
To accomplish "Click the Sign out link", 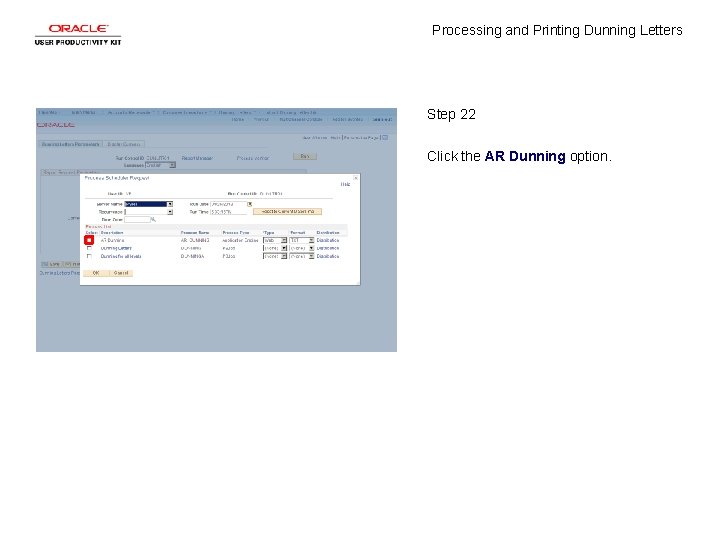I will click(382, 119).
